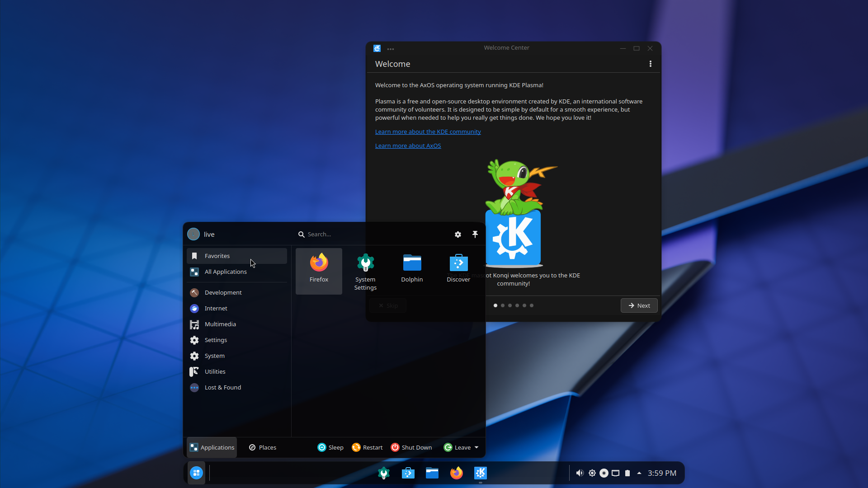Open Learn more about AxOS link

point(408,145)
